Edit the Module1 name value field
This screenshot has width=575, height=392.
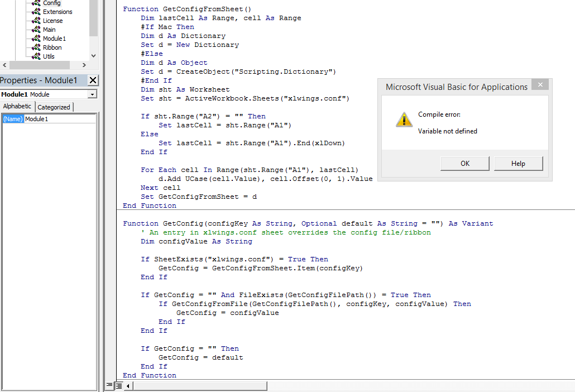coord(60,119)
